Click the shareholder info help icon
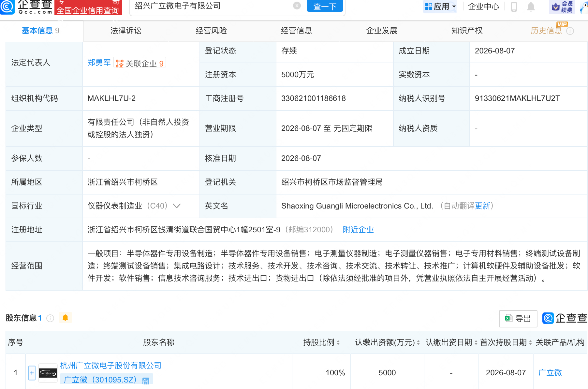 [x=50, y=318]
